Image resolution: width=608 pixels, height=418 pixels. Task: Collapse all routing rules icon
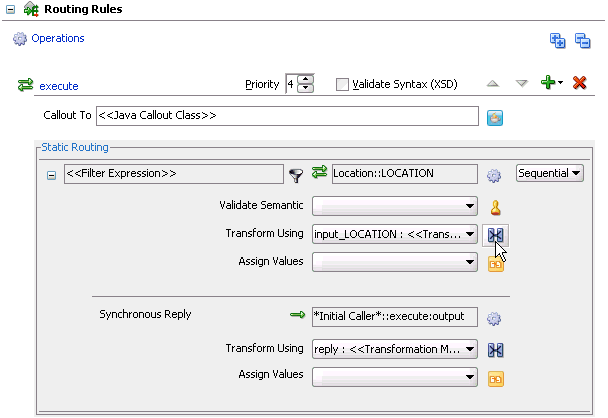point(582,40)
